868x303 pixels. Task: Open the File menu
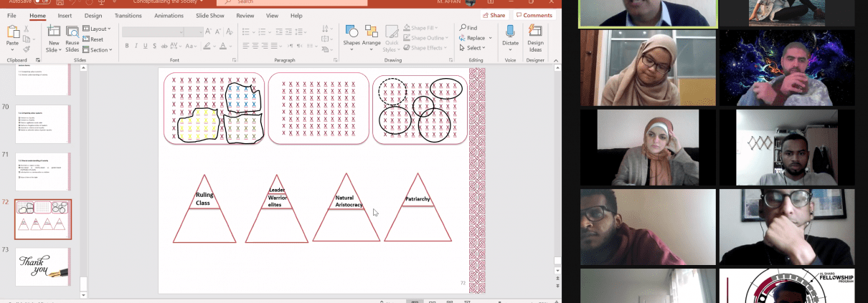[11, 16]
